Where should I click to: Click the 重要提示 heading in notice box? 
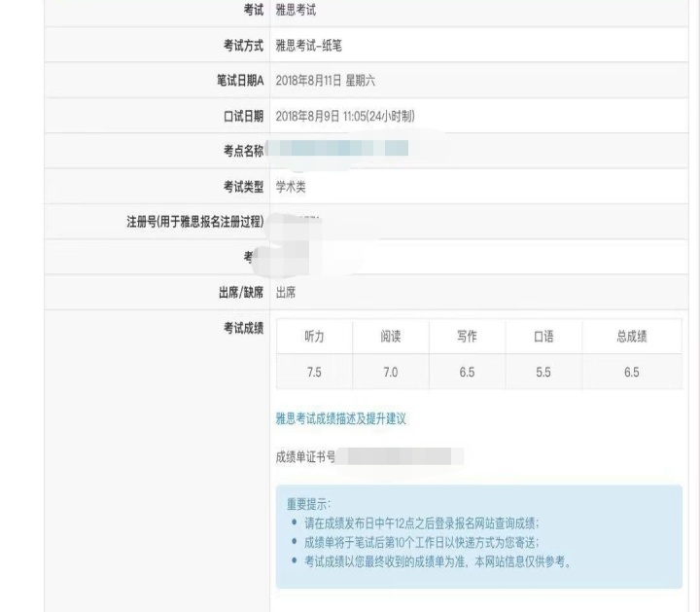click(x=309, y=504)
